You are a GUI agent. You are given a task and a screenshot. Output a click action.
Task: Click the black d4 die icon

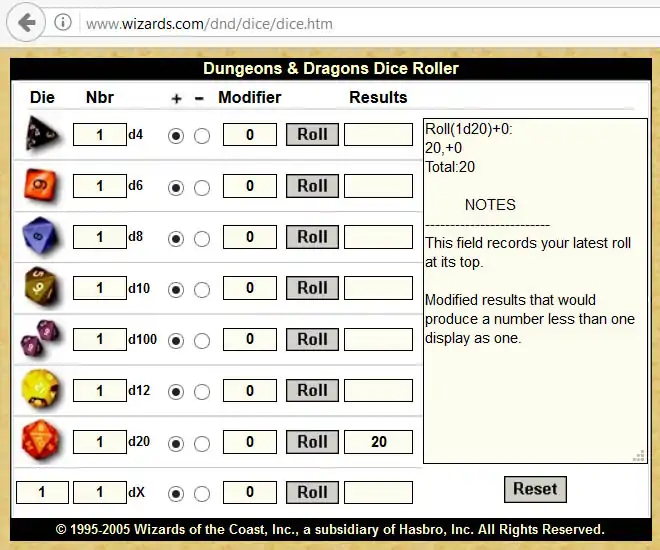click(42, 134)
